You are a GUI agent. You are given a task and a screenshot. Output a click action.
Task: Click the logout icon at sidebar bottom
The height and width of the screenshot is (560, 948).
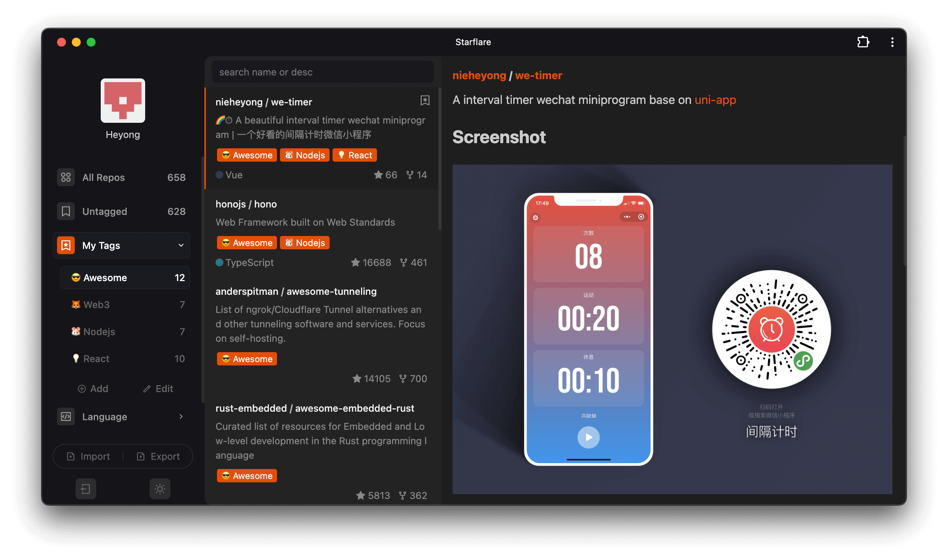86,489
